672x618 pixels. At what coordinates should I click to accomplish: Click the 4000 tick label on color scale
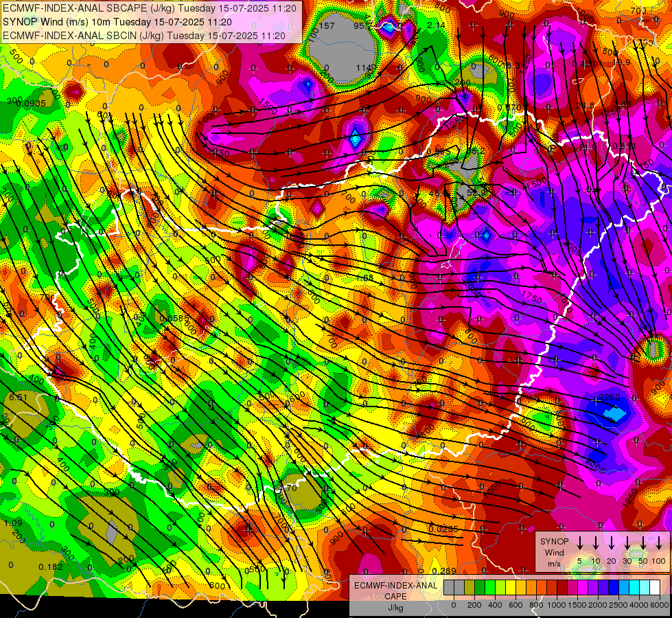(x=639, y=605)
